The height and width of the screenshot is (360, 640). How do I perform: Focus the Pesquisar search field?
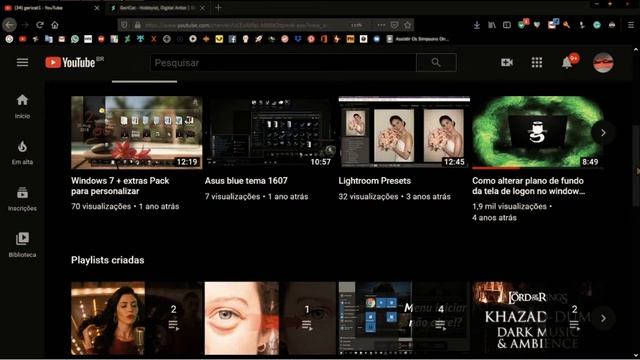coord(283,62)
